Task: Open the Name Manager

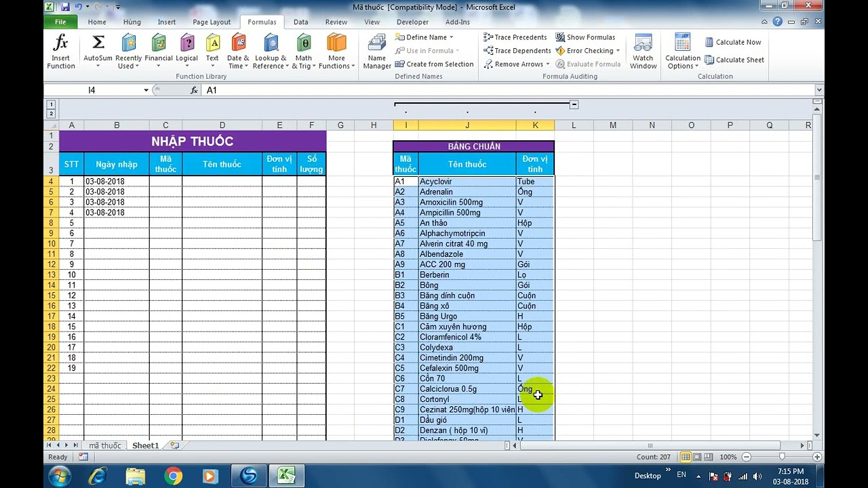Action: pos(377,52)
